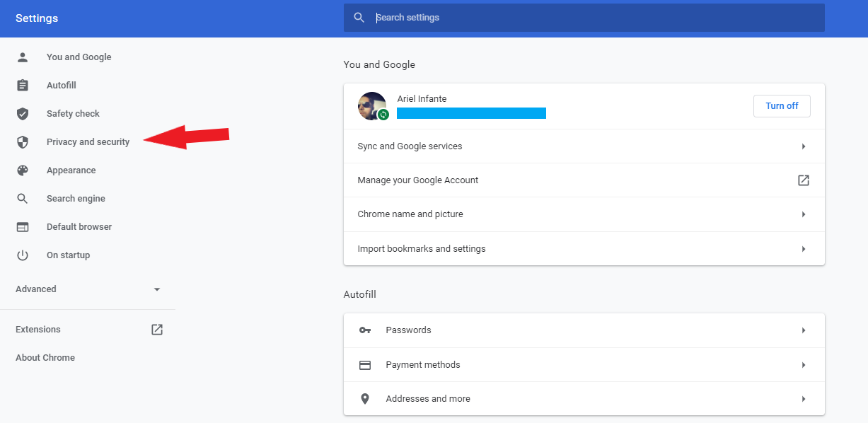Viewport: 868px width, 423px height.
Task: Go to Default browser settings
Action: (x=79, y=227)
